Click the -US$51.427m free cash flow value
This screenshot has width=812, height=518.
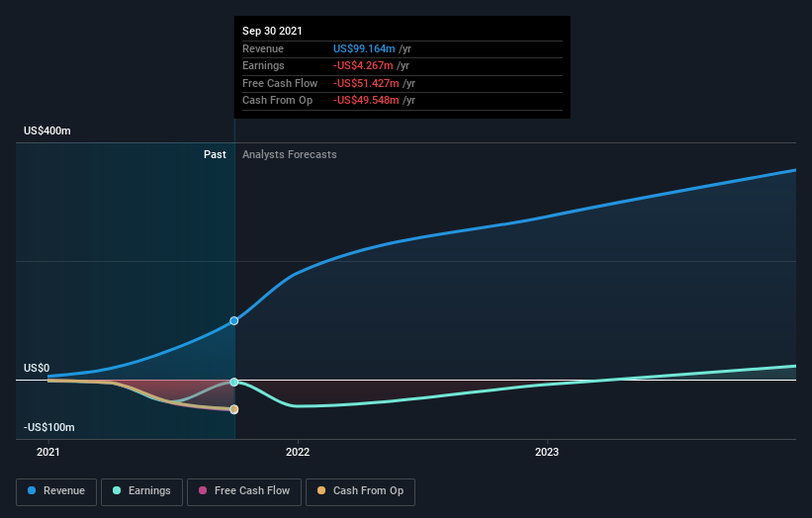[x=366, y=83]
